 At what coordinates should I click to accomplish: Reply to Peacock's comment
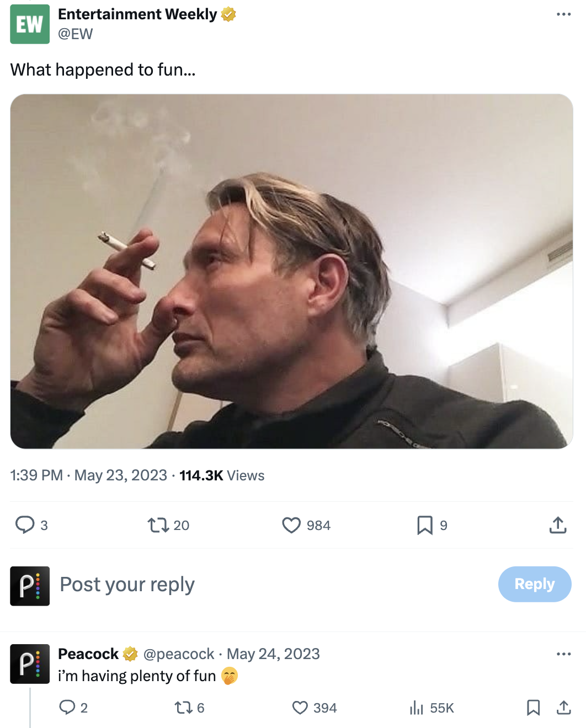coord(67,707)
